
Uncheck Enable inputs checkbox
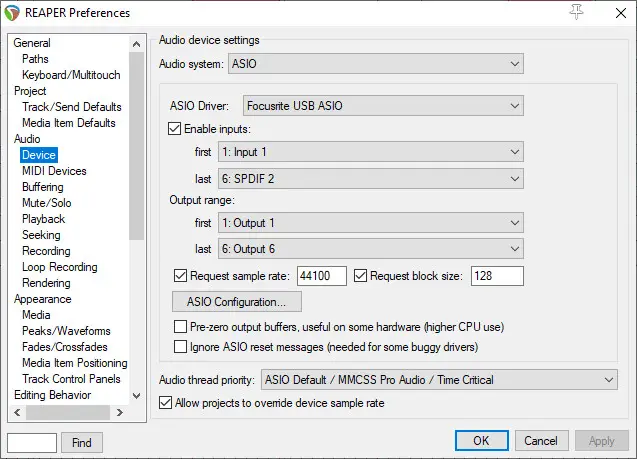[x=174, y=129]
